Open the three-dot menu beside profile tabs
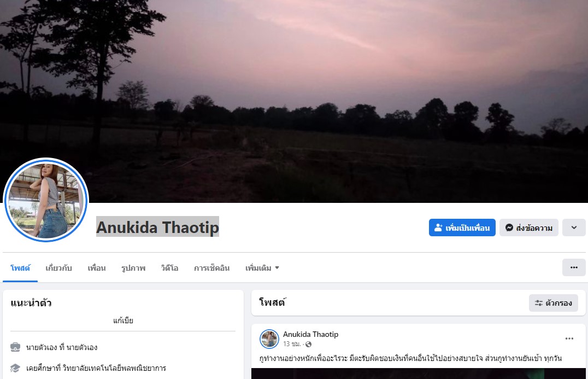Screen dimensions: 588x379 574,267
